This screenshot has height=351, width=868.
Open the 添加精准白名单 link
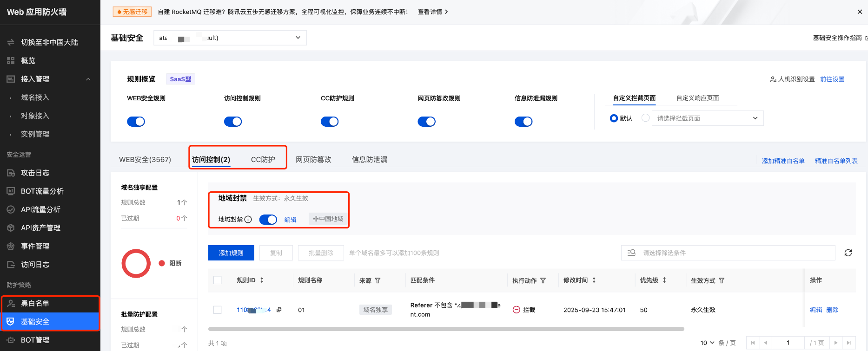coord(783,161)
